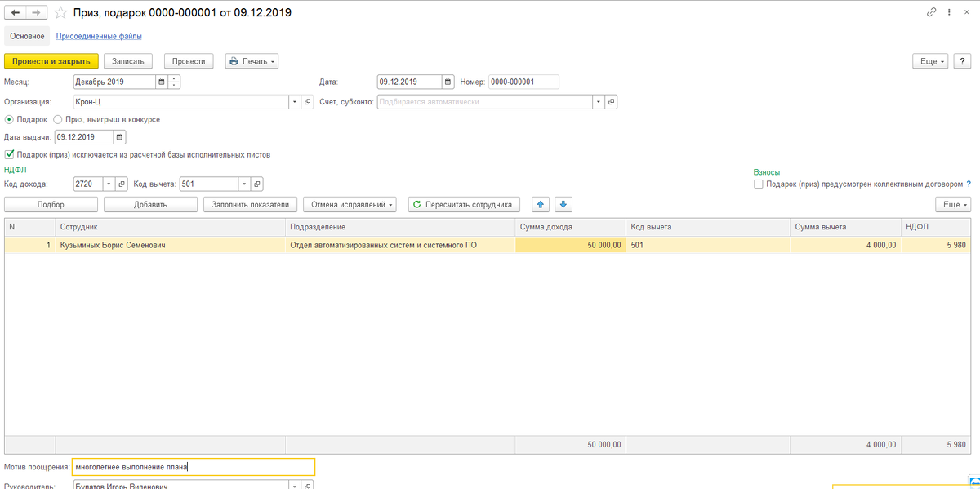Click Заполнить показатели button

(251, 205)
